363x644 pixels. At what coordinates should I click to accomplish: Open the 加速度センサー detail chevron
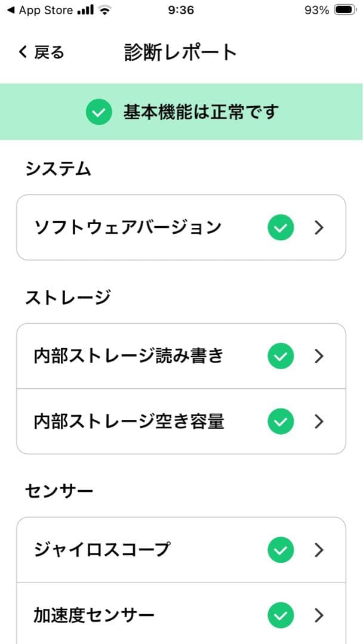[319, 614]
